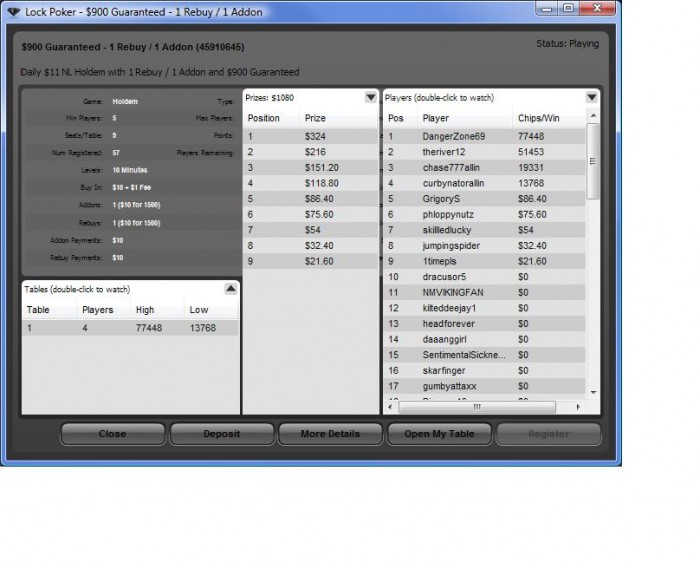
Task: Click Status: Playing text
Action: pos(567,44)
